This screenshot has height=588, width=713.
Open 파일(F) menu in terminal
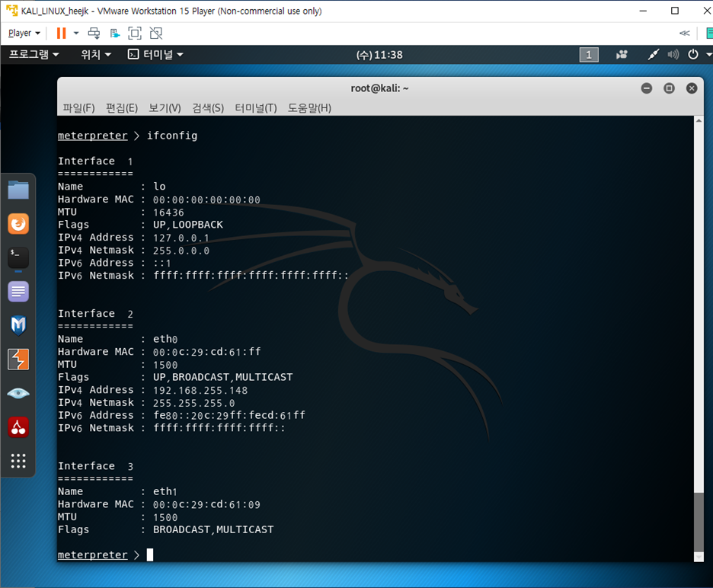78,108
